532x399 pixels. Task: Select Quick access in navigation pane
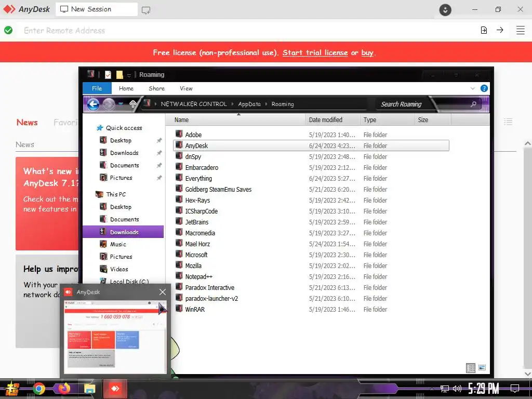[x=119, y=128]
